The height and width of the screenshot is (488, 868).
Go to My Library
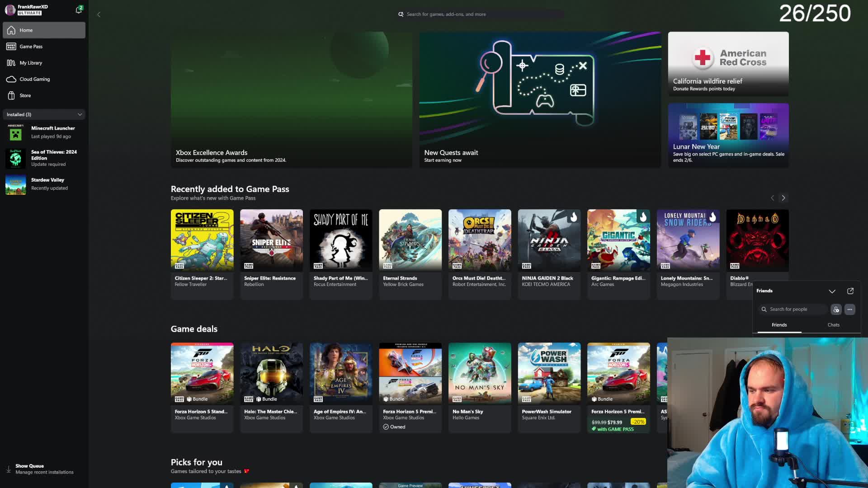click(x=44, y=63)
